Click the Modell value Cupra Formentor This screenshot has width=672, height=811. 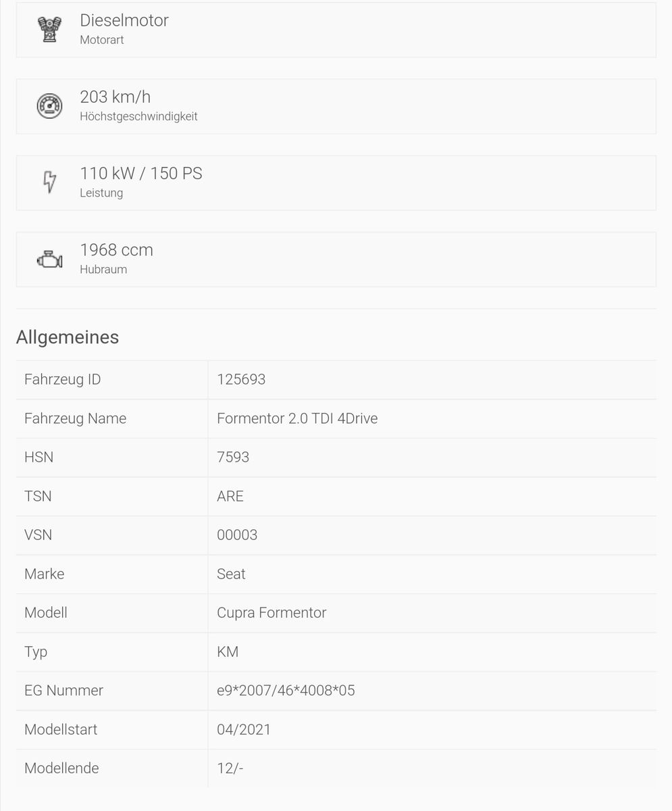coord(272,613)
